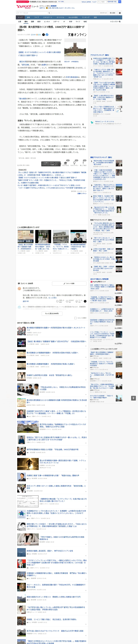Focus the キーワードを入力 search box
The height and width of the screenshot is (644, 138).
point(32,13)
